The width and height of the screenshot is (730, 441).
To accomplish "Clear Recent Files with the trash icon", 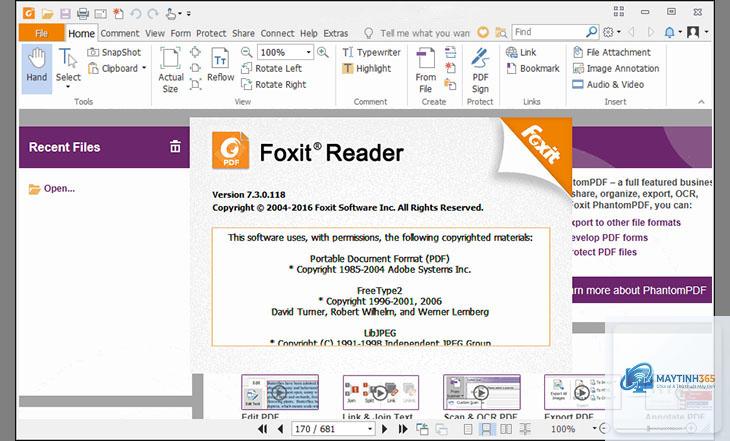I will [175, 146].
